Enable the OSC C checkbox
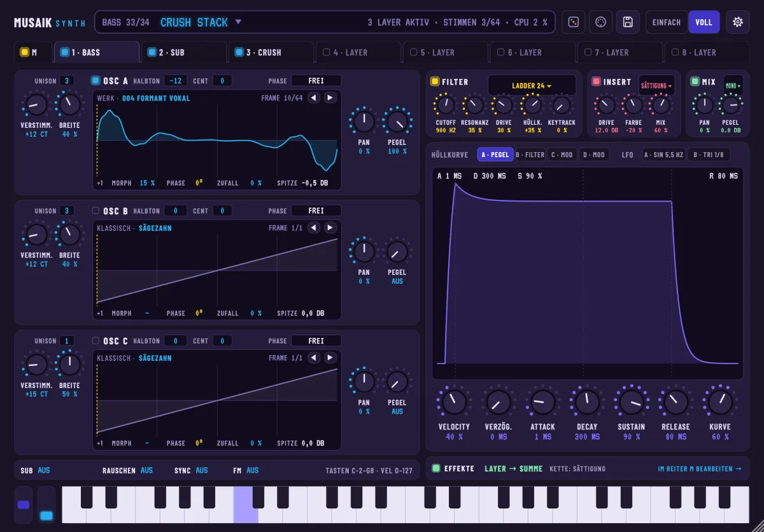The height and width of the screenshot is (532, 764). [95, 340]
